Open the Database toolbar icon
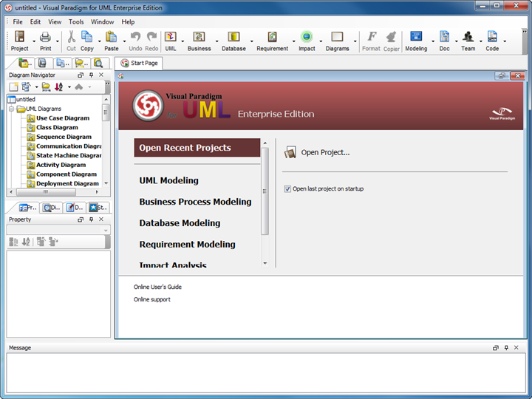 tap(233, 37)
